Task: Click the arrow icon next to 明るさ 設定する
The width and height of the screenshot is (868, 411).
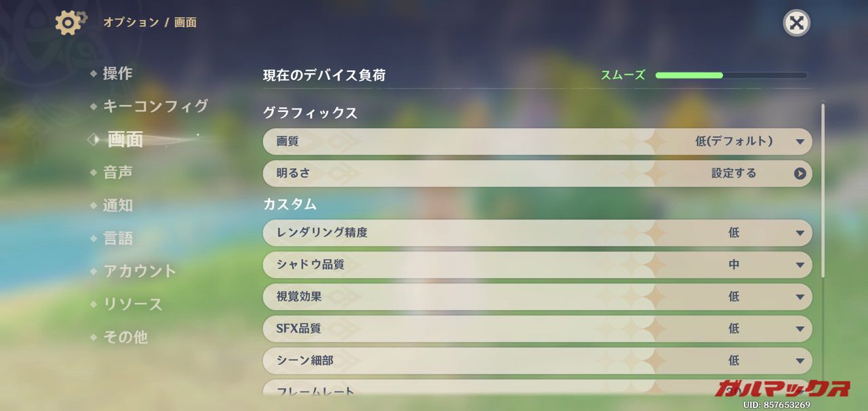Action: [x=800, y=174]
